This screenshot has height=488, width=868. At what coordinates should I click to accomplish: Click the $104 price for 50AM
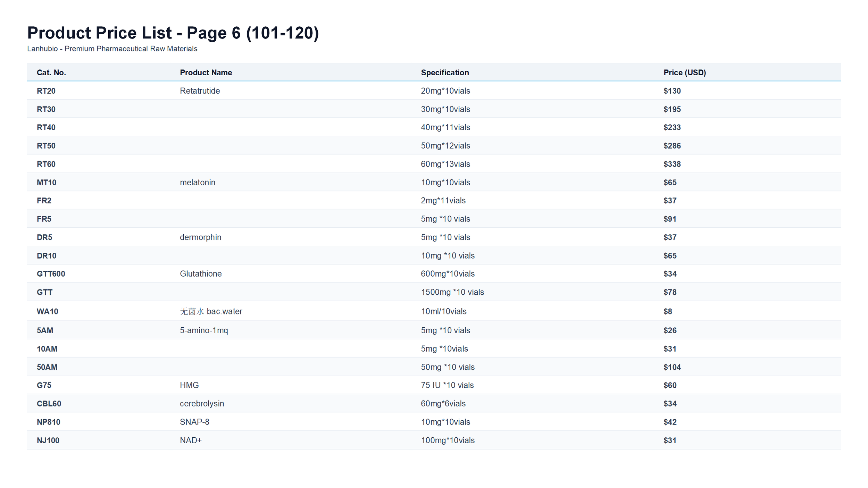point(672,367)
